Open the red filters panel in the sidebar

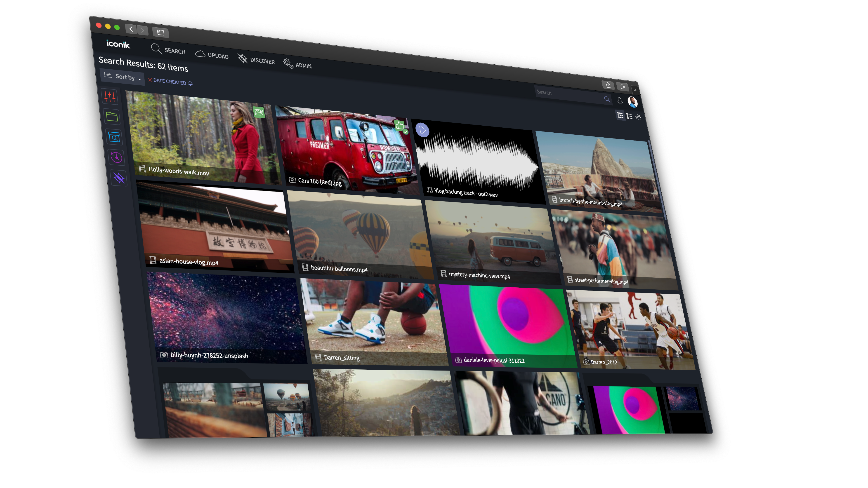coord(110,97)
